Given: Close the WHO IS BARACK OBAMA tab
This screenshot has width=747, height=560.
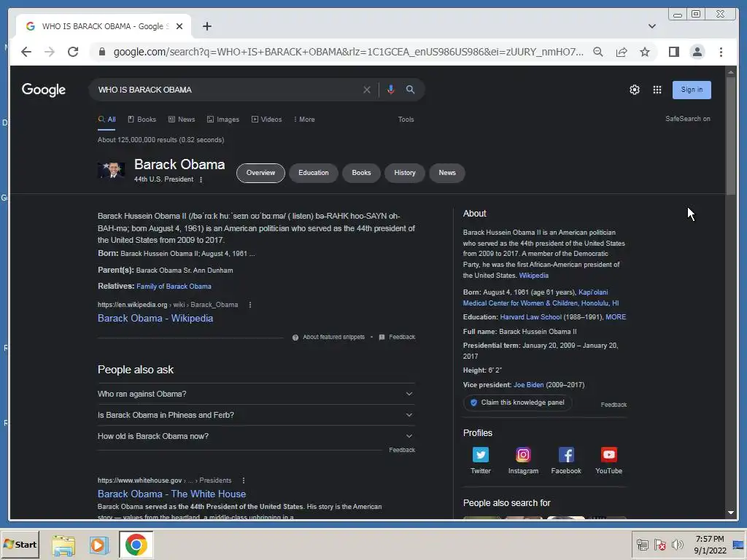Looking at the screenshot, I should 179,26.
